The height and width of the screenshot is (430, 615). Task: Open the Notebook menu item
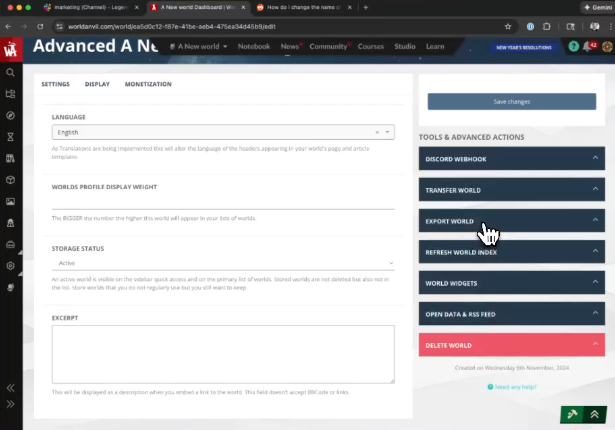[254, 47]
